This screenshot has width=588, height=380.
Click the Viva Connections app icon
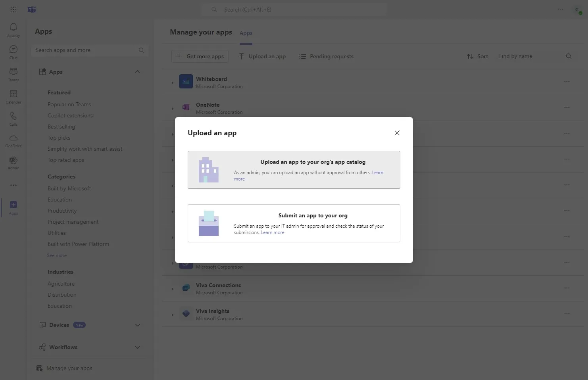pos(186,288)
